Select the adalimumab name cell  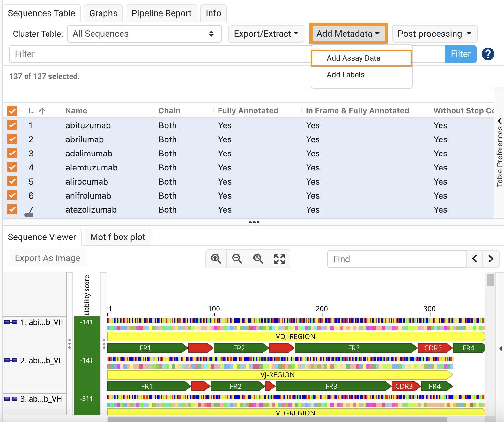tap(89, 154)
